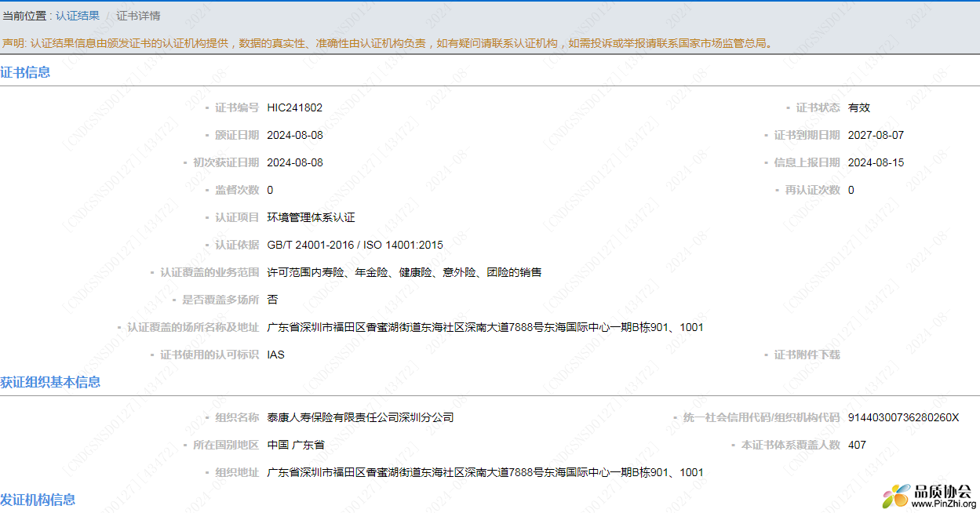Click the 是否覆盖多场所 field label

click(x=220, y=300)
